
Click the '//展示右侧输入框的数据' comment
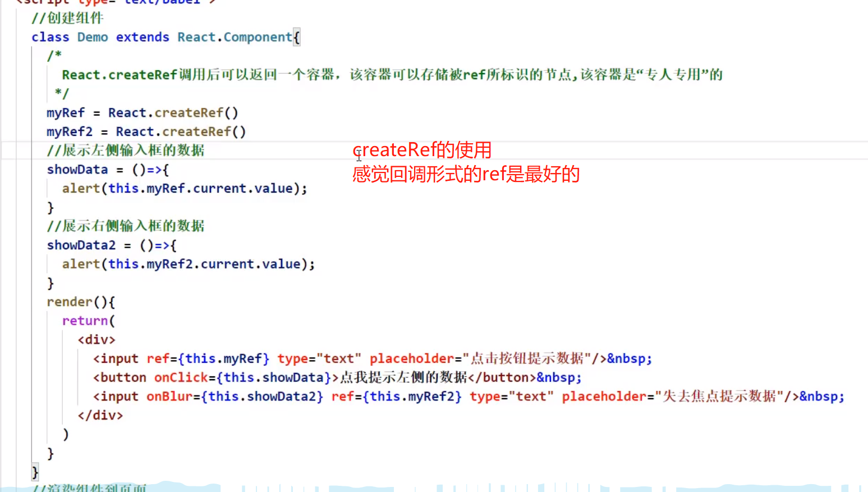(x=126, y=226)
